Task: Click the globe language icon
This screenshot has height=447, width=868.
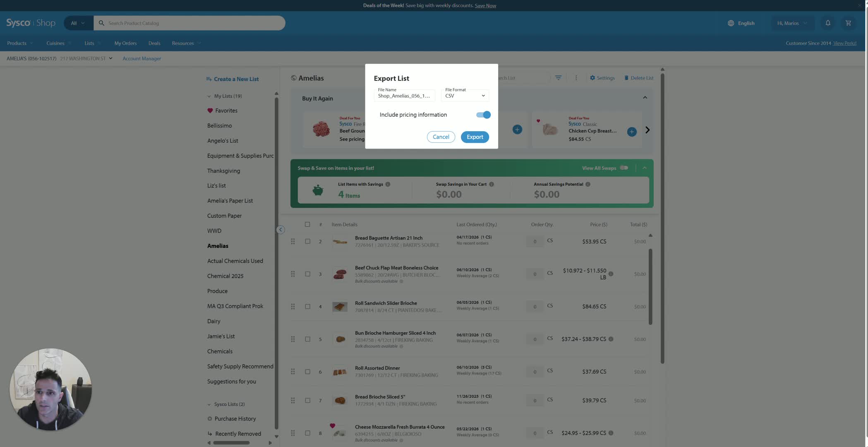Action: pos(731,23)
